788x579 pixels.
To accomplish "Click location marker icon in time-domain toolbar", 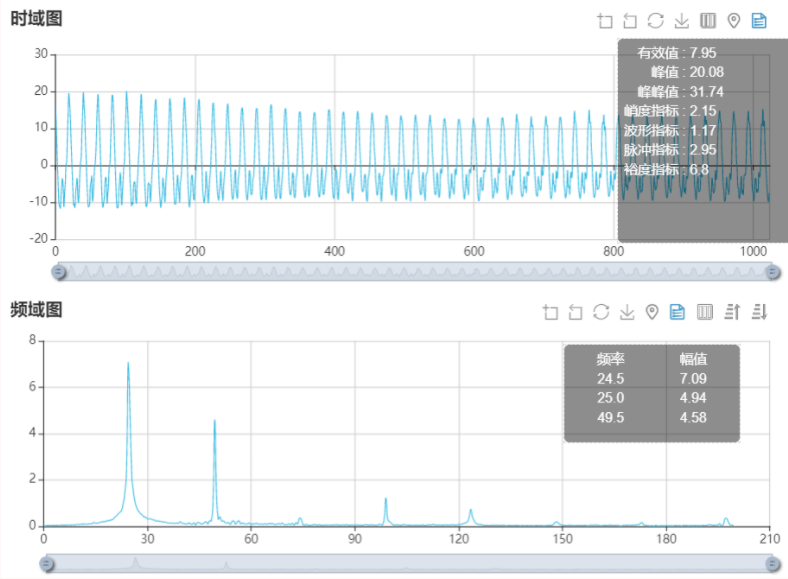I will (733, 21).
